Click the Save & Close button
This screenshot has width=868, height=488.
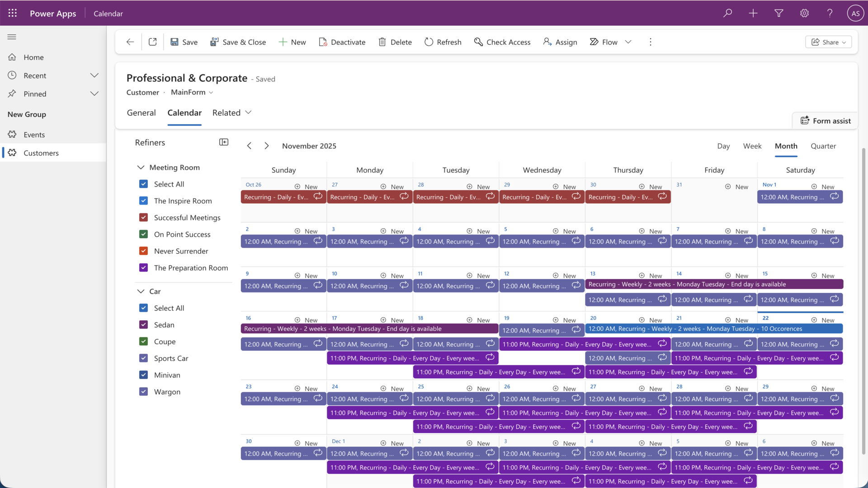[x=238, y=42]
